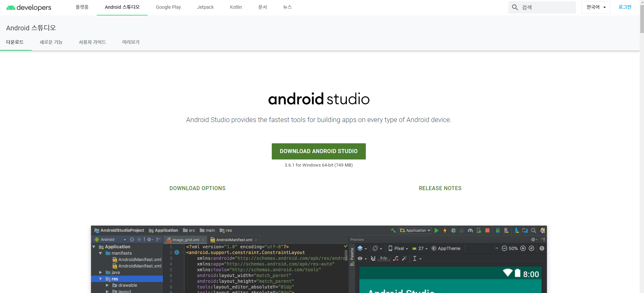Open the Google Play nav item
644x293 pixels.
point(168,7)
